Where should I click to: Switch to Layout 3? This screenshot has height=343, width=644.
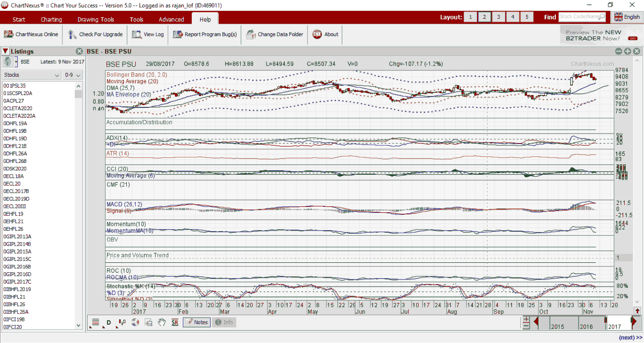[x=498, y=17]
